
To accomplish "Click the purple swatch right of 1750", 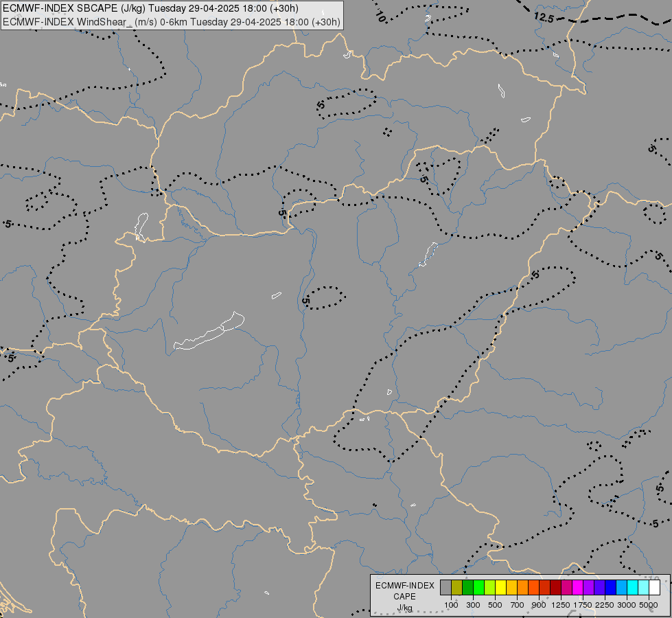I will [x=589, y=588].
